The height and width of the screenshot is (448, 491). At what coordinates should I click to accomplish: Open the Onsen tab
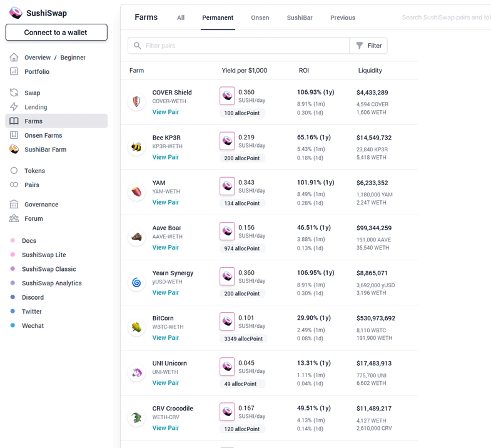(x=260, y=18)
